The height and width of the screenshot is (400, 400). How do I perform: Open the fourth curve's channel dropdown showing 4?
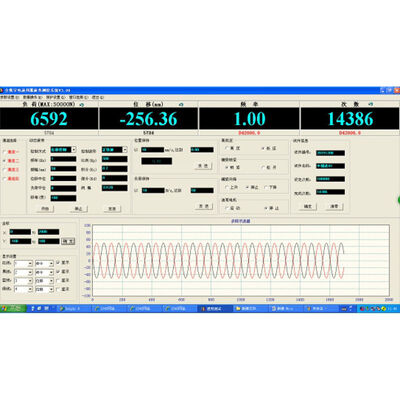click(x=30, y=290)
